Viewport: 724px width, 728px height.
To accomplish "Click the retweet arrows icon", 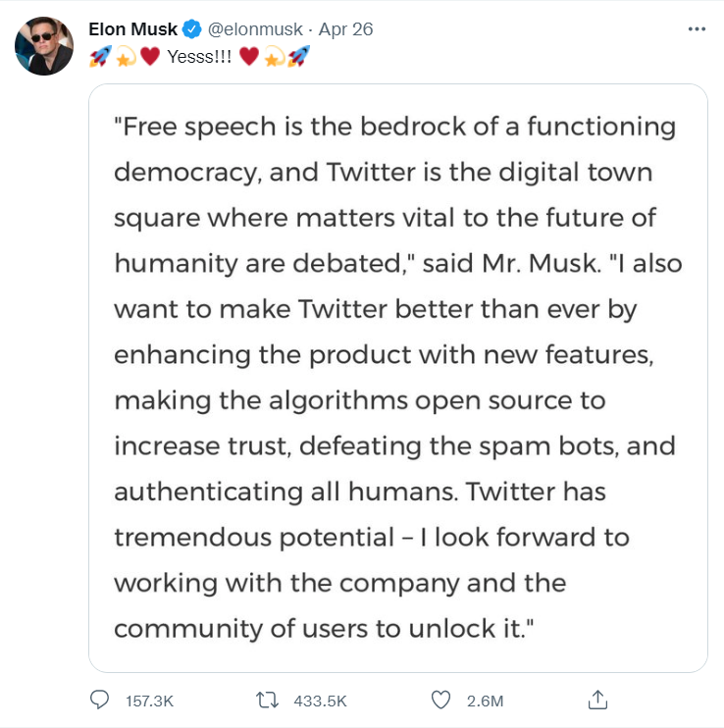I will pos(267,700).
